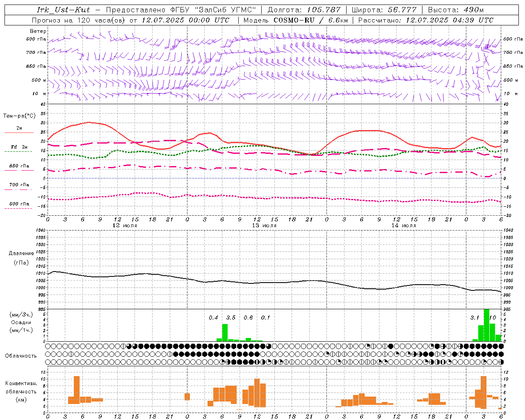The height and width of the screenshot is (420, 525).
Task: Click the 3.1 precipitation amount value
Action: coord(475,317)
